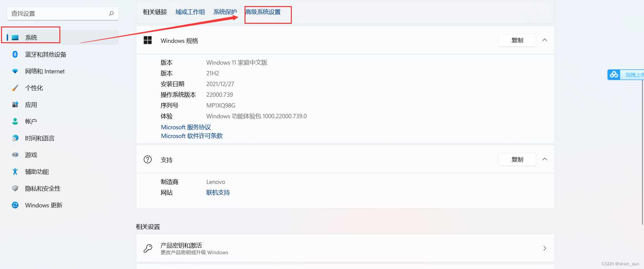Click the 查找设置 search field
This screenshot has width=644, height=269.
click(x=63, y=13)
